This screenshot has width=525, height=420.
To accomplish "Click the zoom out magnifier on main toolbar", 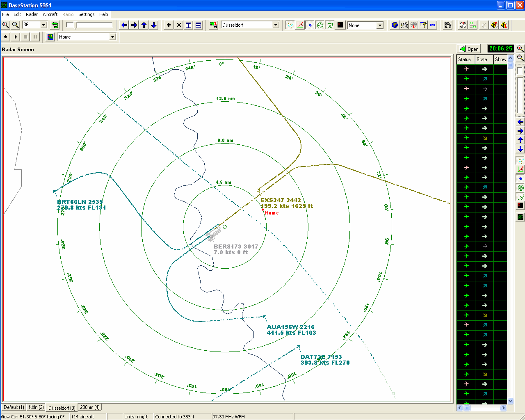I will click(16, 25).
